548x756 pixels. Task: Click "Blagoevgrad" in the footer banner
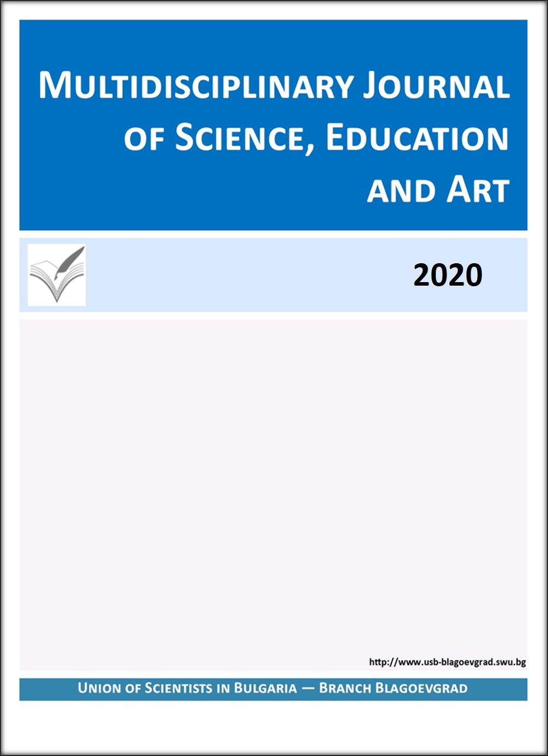coord(423,689)
